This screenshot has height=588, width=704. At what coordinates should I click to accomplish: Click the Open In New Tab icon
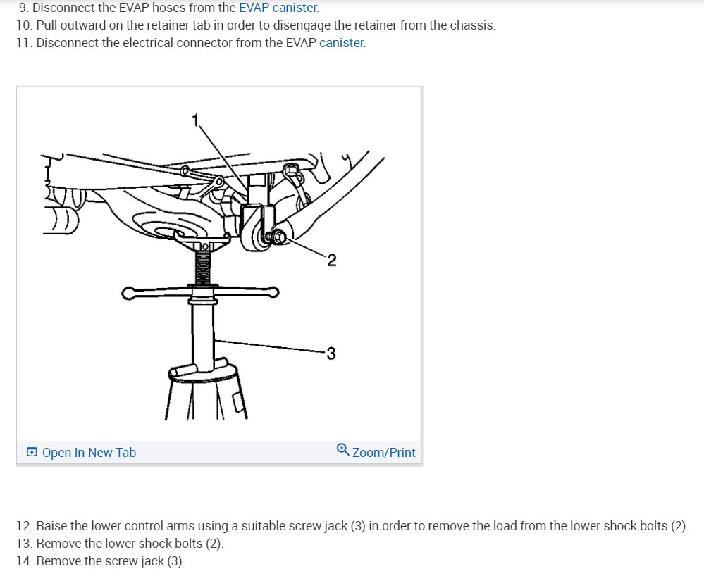click(32, 452)
